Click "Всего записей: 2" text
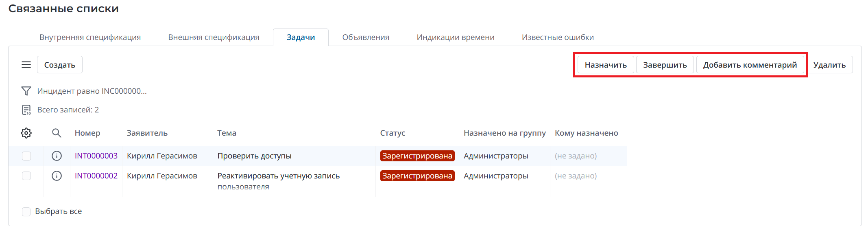 pos(68,110)
